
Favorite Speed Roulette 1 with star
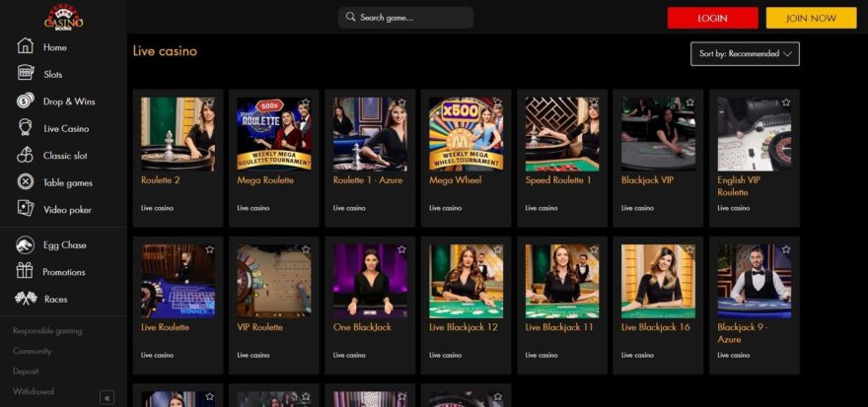[594, 102]
